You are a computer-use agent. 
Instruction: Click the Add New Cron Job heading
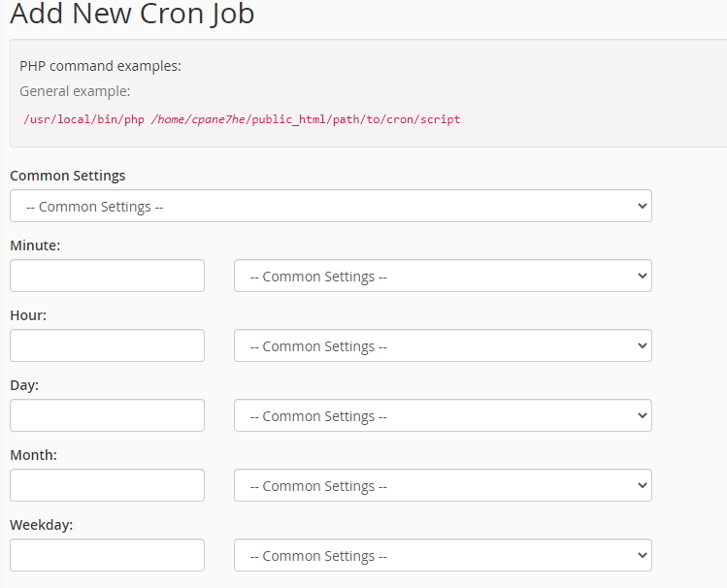coord(132,14)
